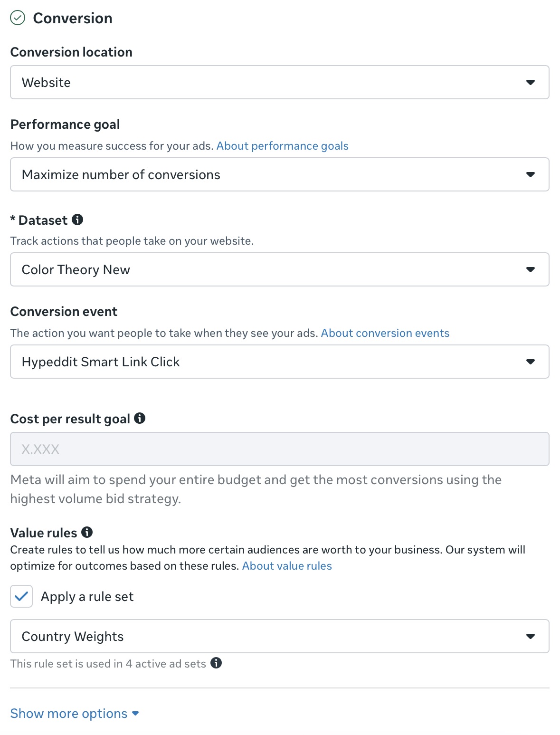560x735 pixels.
Task: Click the Value rules info icon
Action: (87, 532)
